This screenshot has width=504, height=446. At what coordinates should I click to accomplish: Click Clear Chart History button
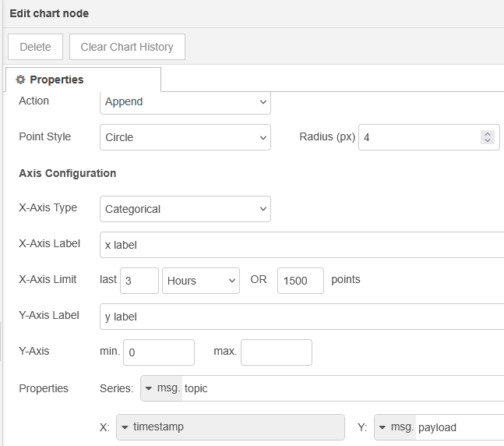127,47
